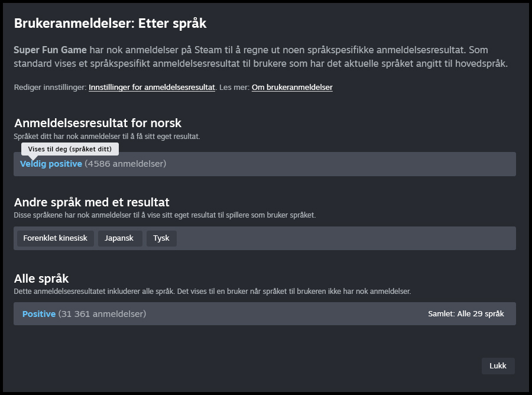Click the Samlet: Alle 29 språk label
This screenshot has width=532, height=395.
466,314
